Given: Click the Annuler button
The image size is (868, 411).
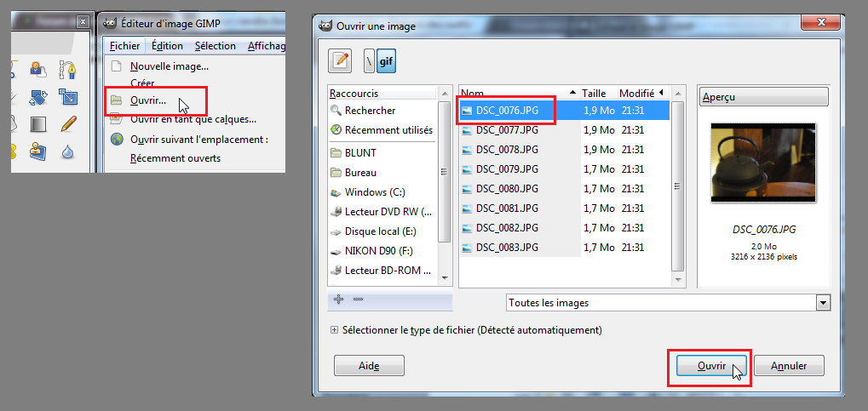Looking at the screenshot, I should click(x=789, y=366).
